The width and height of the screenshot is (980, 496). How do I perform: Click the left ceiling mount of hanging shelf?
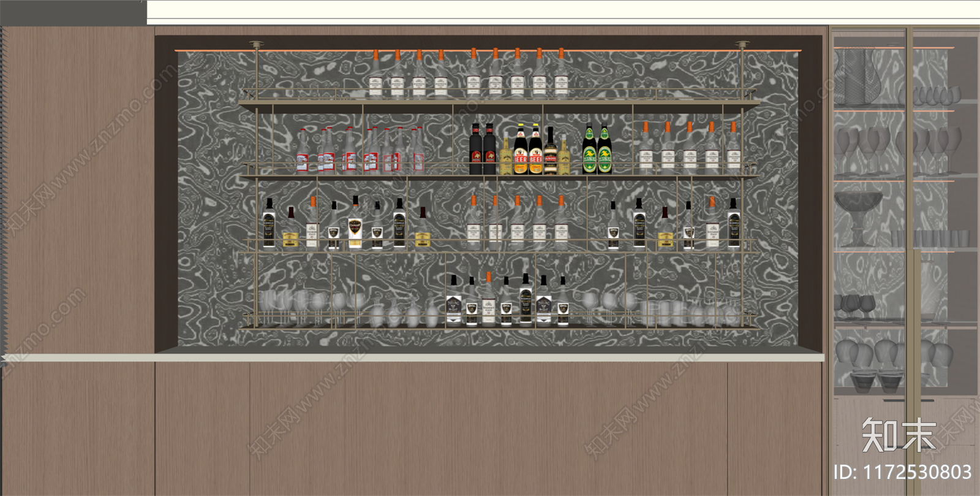(256, 45)
